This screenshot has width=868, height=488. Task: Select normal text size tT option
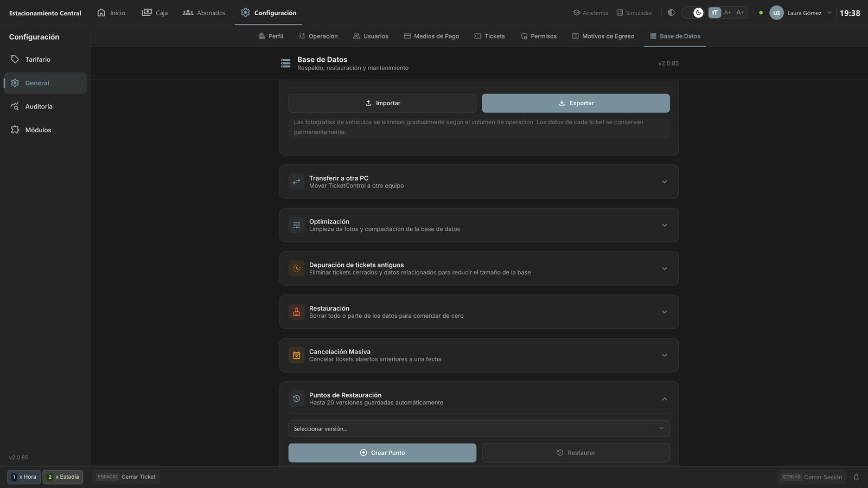click(x=714, y=12)
